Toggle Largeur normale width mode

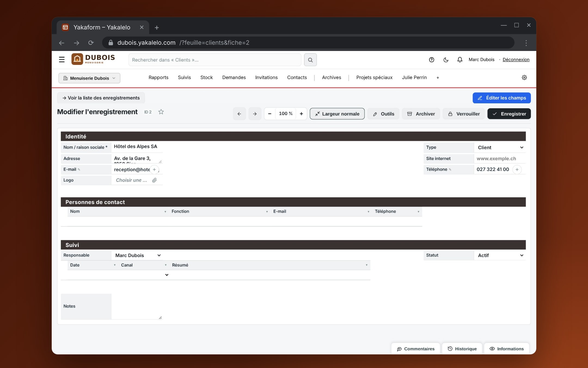tap(337, 114)
